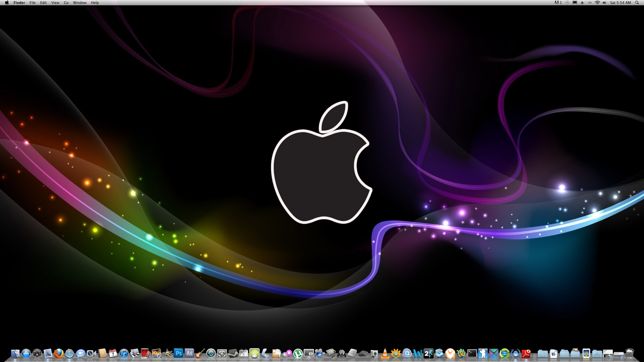Launch Steam from the dock

(x=233, y=353)
